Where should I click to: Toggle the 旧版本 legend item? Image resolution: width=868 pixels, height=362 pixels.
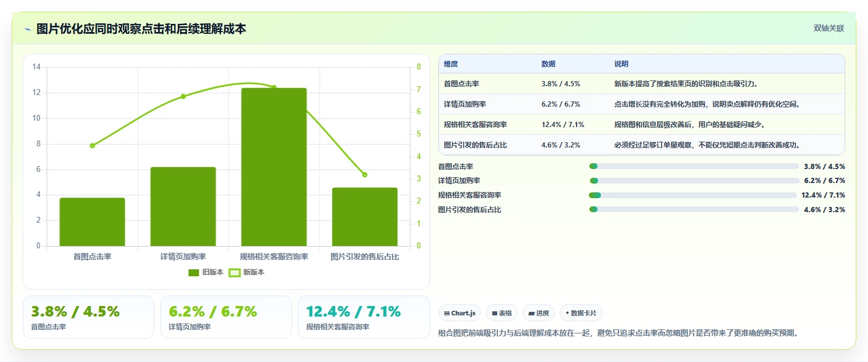click(206, 272)
